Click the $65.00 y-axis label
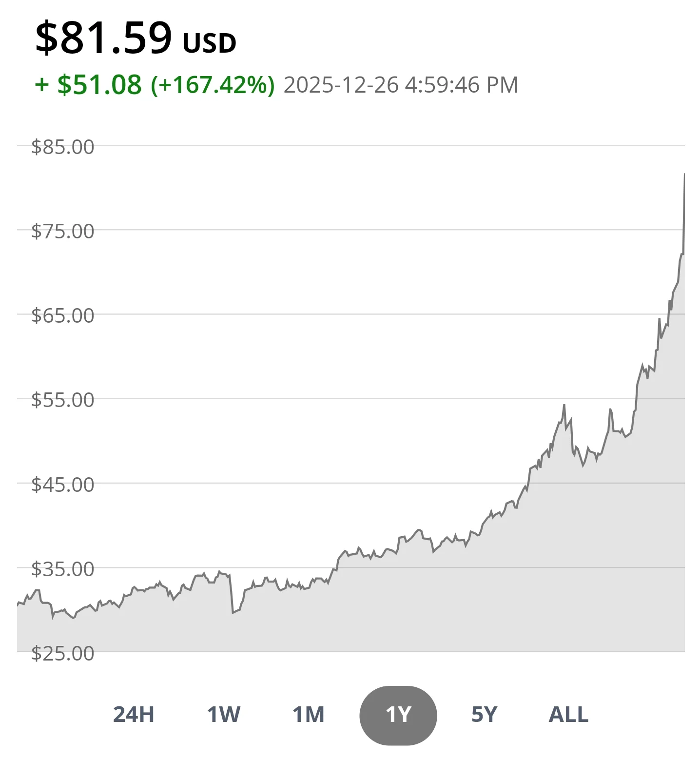 click(x=62, y=315)
